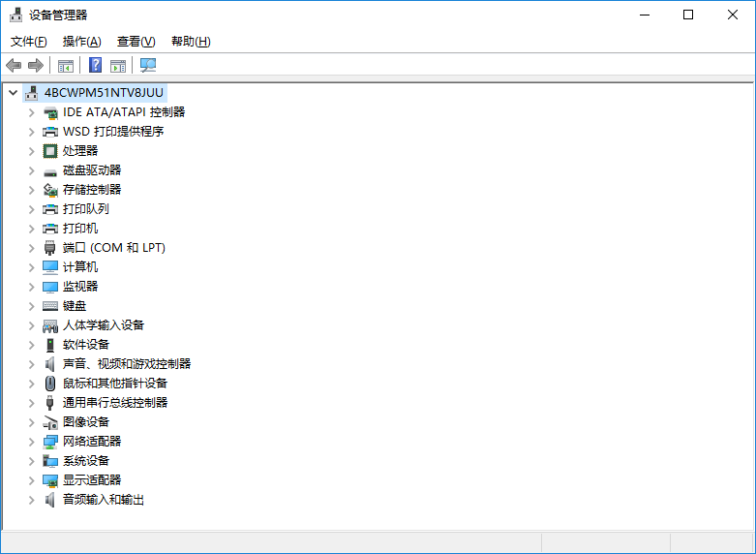Click the 键盘 keyboard device icon
The width and height of the screenshot is (756, 554).
[x=50, y=305]
